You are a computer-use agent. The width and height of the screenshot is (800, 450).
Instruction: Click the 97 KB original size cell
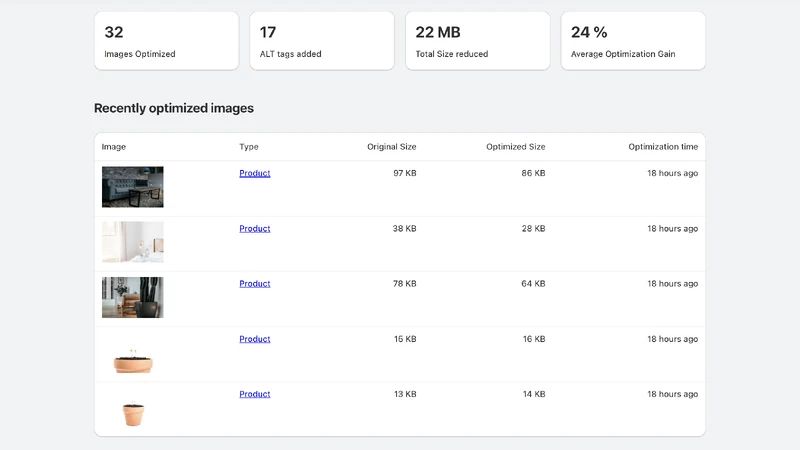(x=405, y=173)
